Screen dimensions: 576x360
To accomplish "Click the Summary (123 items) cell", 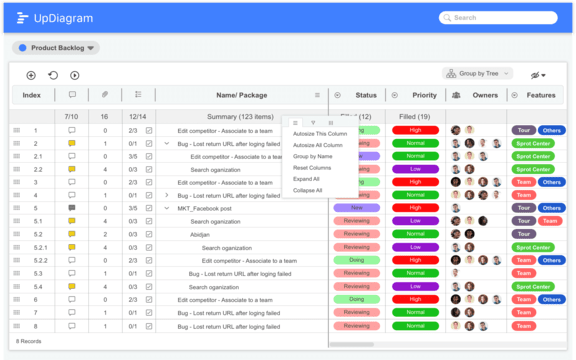I will (x=240, y=117).
